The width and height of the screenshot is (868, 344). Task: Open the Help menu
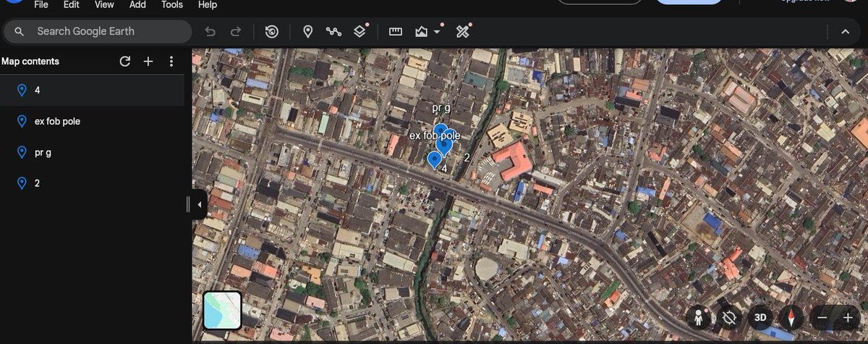(208, 4)
